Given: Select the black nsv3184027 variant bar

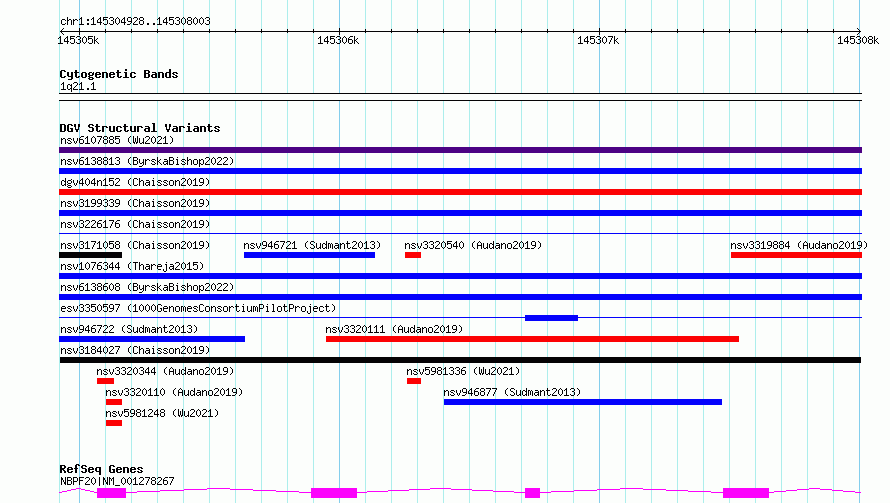Looking at the screenshot, I should click(460, 360).
